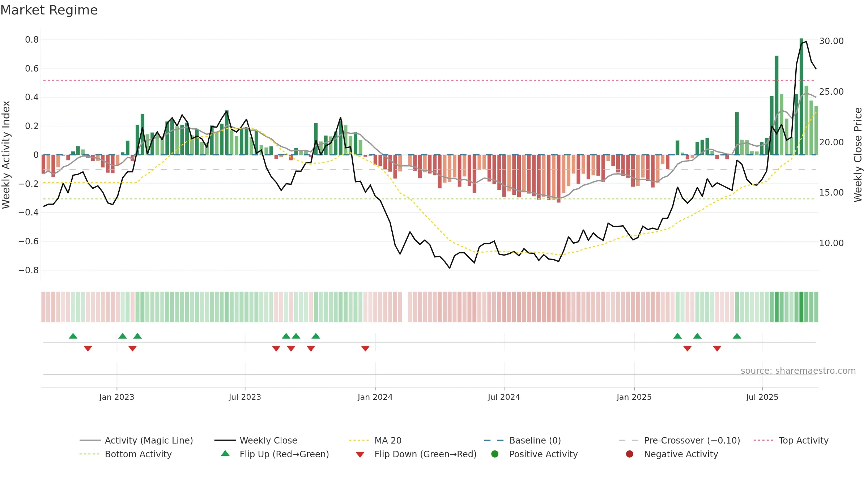
Task: Toggle the Flip Down (Green→Red) legend entry
Action: 416,454
